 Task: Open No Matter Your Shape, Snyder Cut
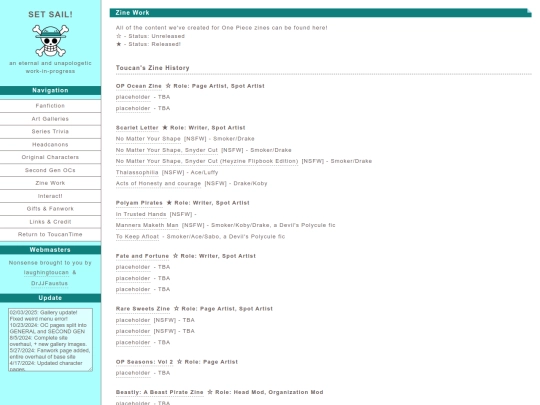pos(167,150)
